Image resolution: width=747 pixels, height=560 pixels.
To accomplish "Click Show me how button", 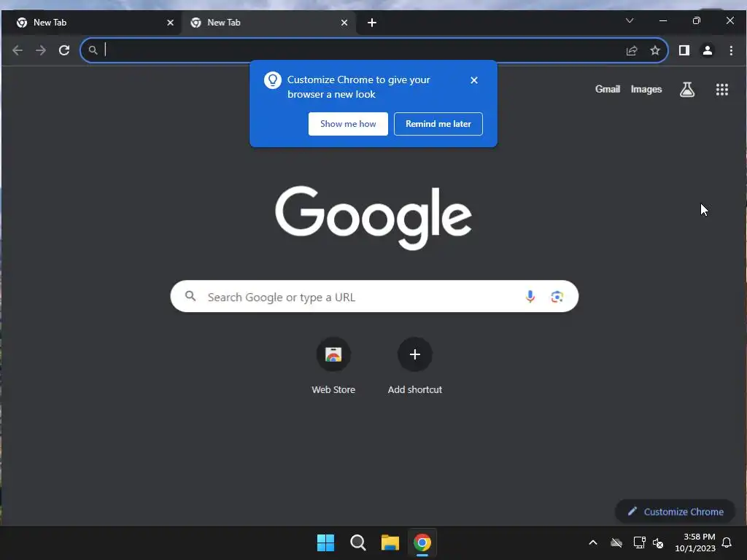I will 348,124.
